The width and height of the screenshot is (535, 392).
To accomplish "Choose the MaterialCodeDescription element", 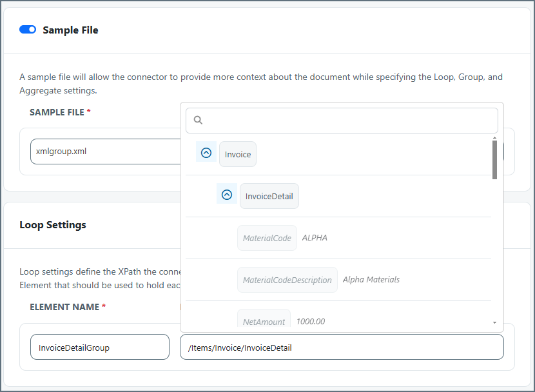I will 287,280.
